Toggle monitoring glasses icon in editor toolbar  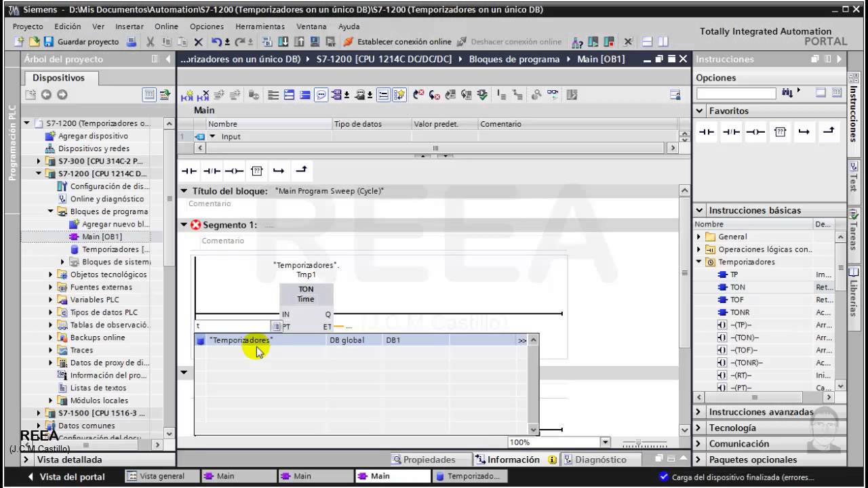point(553,96)
